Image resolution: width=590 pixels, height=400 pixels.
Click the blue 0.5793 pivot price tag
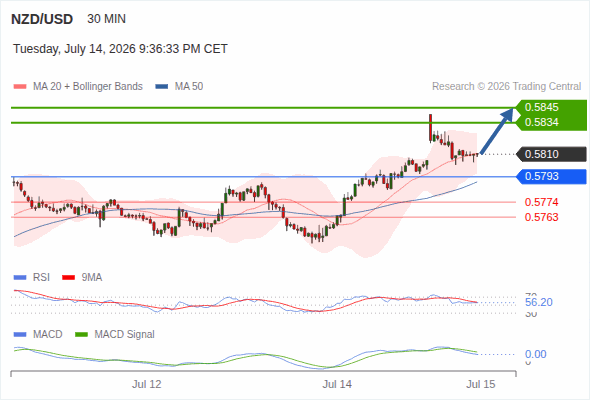551,176
